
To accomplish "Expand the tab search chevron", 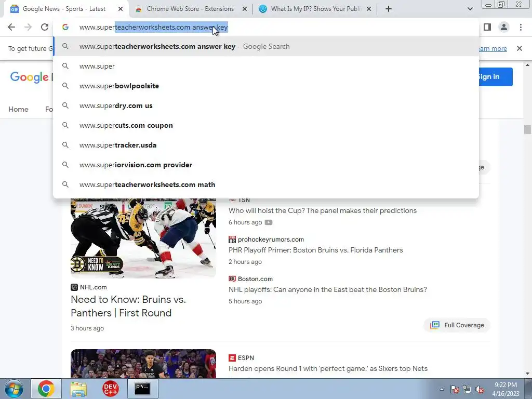I will click(470, 9).
